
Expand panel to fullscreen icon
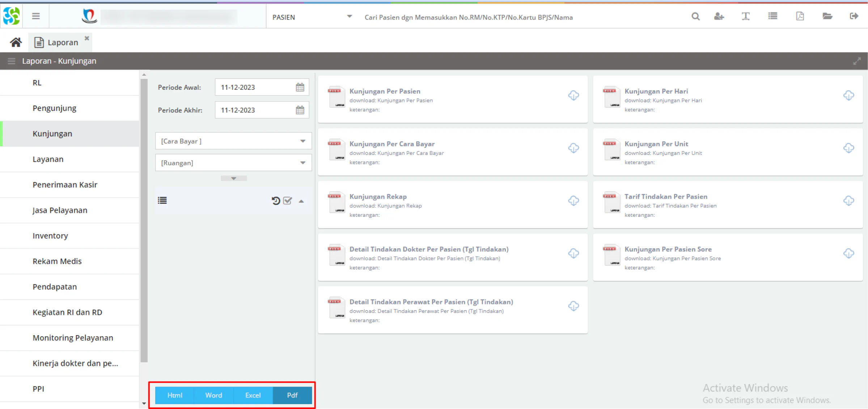click(x=856, y=61)
